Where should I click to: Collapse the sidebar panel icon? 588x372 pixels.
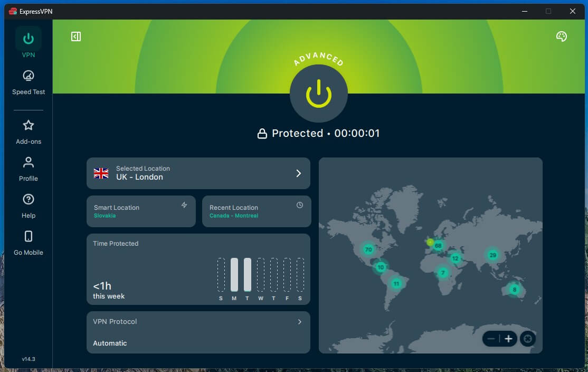76,36
